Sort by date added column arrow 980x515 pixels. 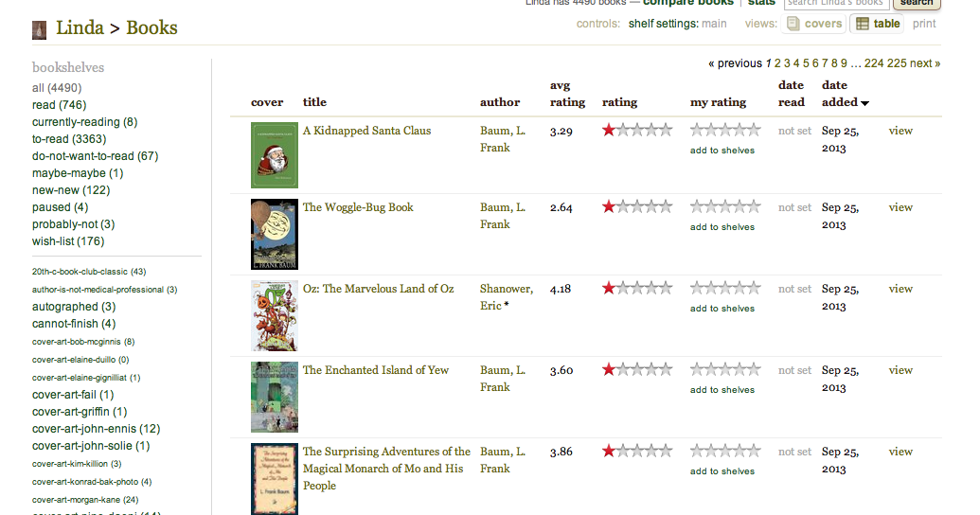865,102
